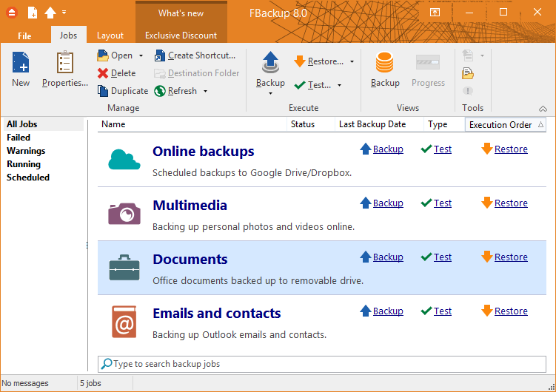Filter by Scheduled jobs

[x=28, y=178]
